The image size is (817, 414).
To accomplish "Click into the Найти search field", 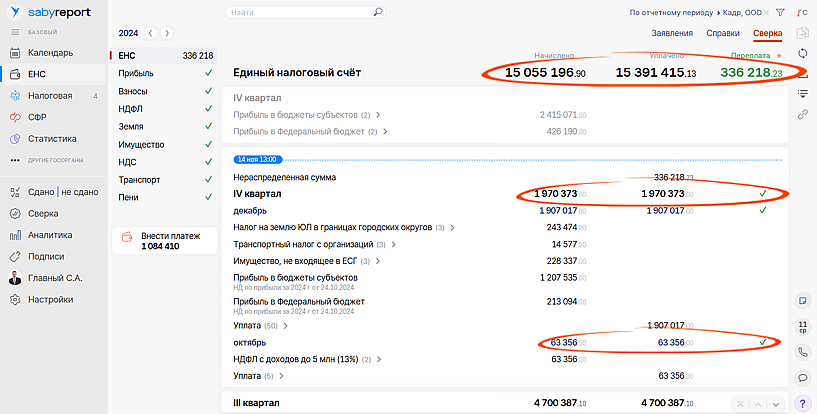I will pyautogui.click(x=298, y=13).
